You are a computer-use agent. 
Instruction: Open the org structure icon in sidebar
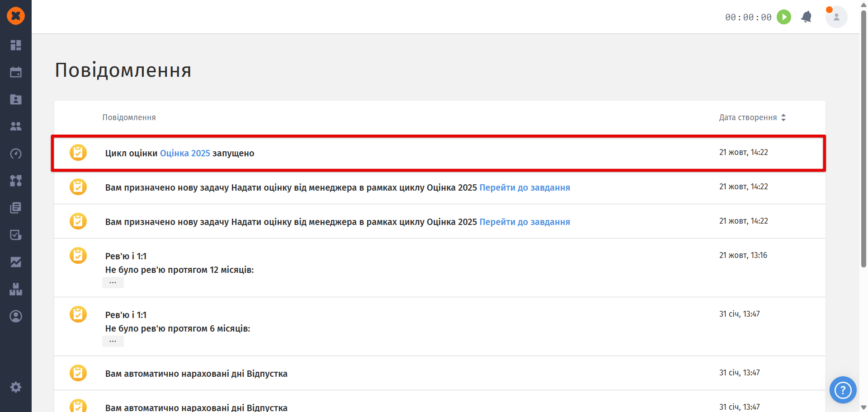click(16, 181)
